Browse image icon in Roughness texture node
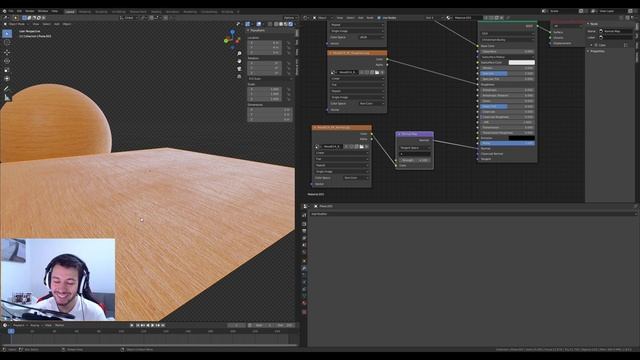The height and width of the screenshot is (360, 640). pos(333,72)
